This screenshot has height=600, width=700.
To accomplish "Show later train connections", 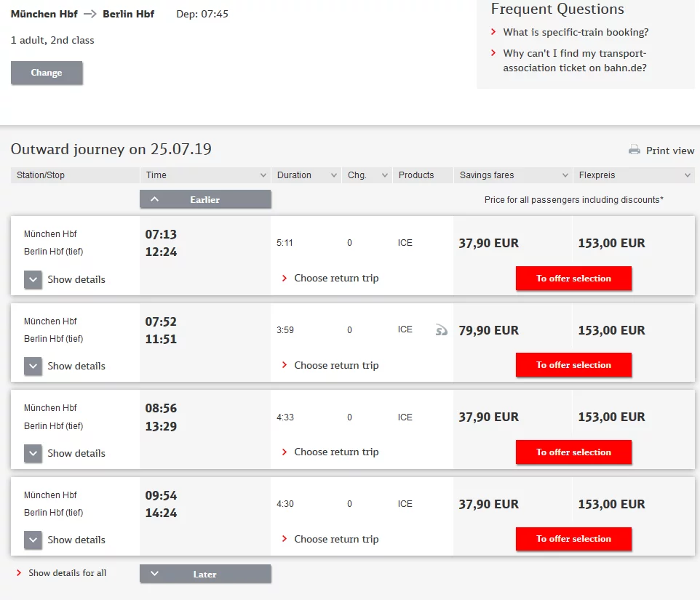I will pos(205,574).
